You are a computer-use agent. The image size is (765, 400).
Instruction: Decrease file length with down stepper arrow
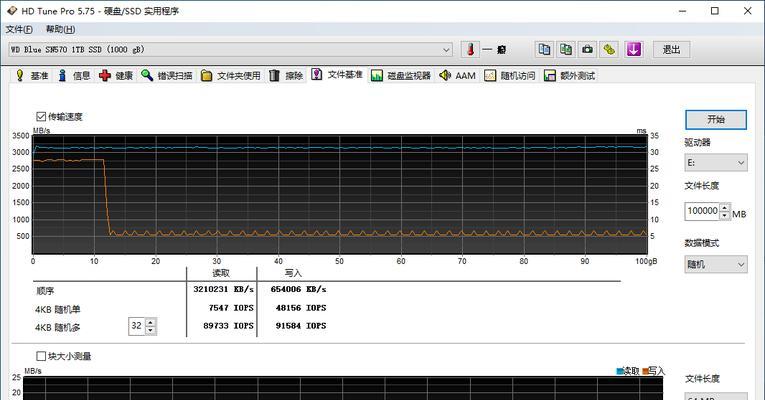pyautogui.click(x=725, y=216)
